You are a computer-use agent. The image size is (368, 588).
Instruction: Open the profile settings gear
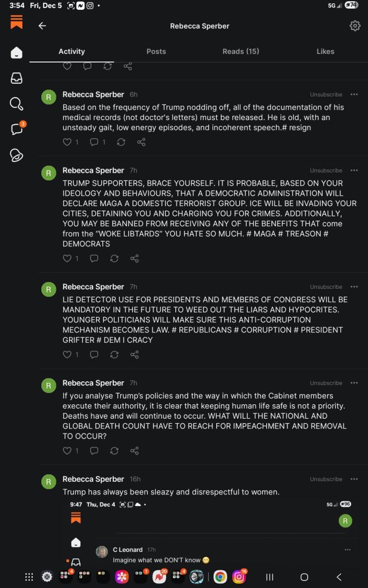point(355,26)
